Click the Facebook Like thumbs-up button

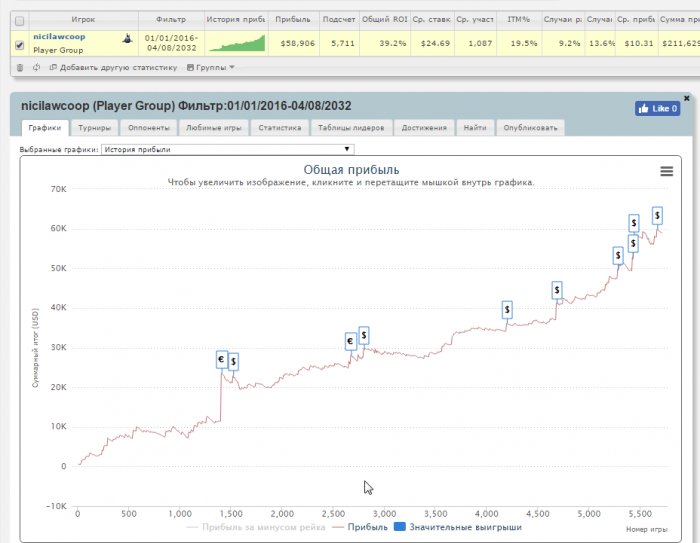pyautogui.click(x=658, y=108)
